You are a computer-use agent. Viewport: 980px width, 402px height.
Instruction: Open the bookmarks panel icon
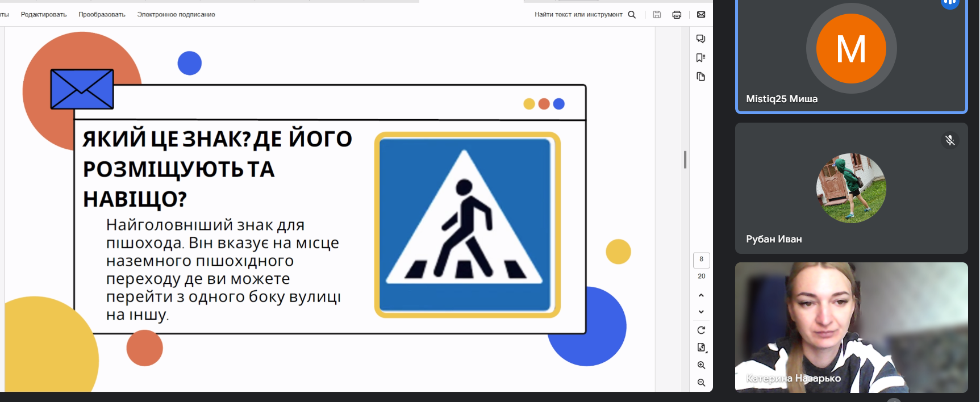[701, 58]
